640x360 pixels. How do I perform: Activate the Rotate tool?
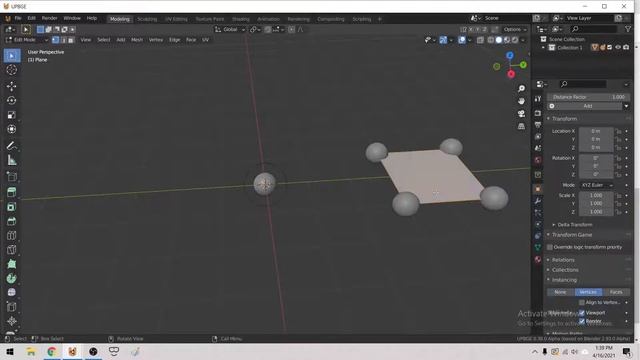pyautogui.click(x=12, y=100)
